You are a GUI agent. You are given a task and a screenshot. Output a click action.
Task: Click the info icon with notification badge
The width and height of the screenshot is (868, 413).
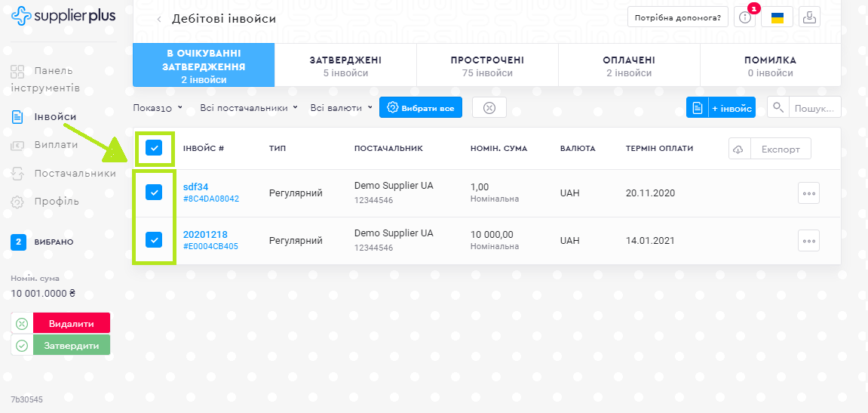point(744,17)
